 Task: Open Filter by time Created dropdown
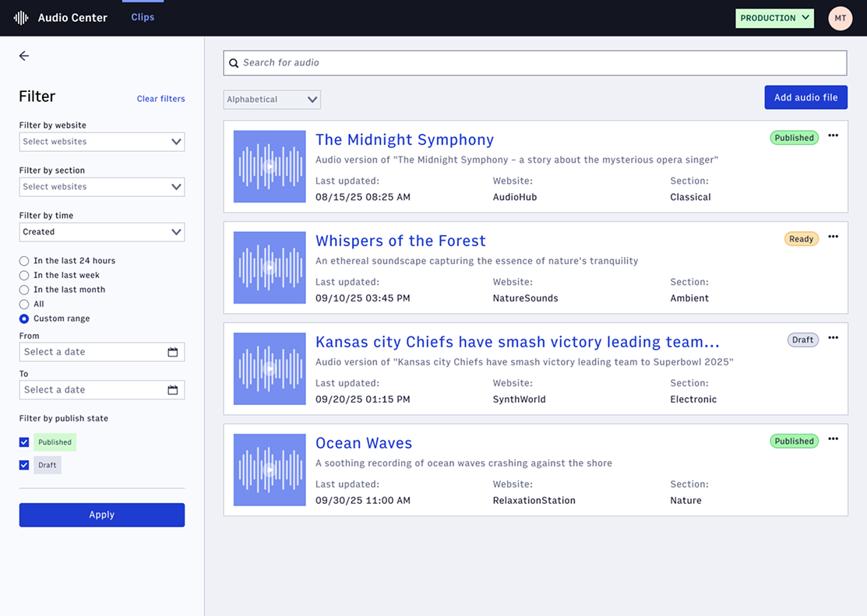click(102, 232)
